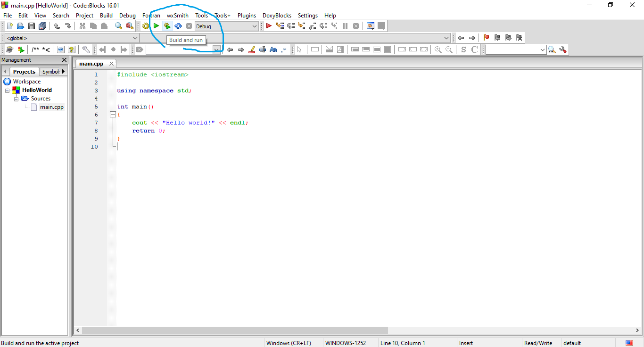Click the Undo arrow icon

(x=57, y=26)
